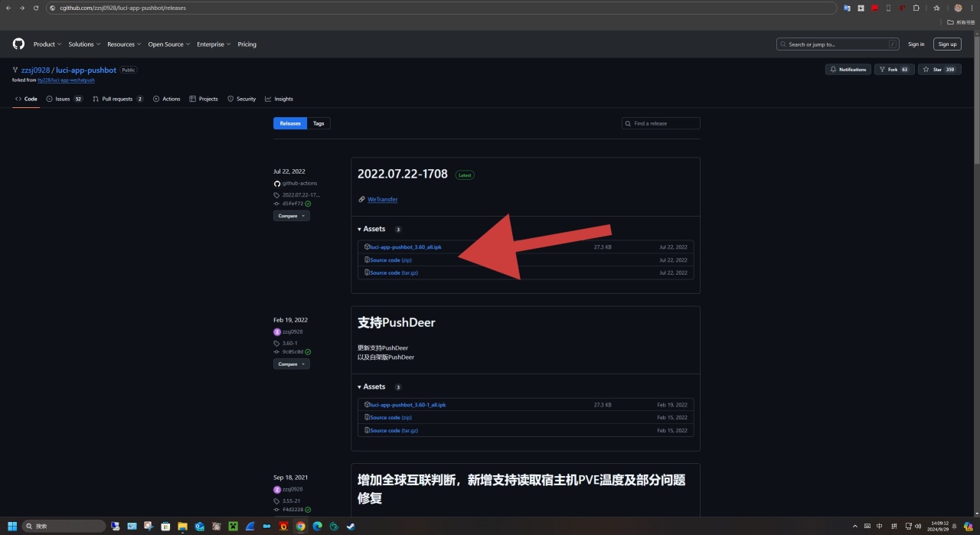The width and height of the screenshot is (980, 535).
Task: Click the Sign in link
Action: click(x=916, y=44)
